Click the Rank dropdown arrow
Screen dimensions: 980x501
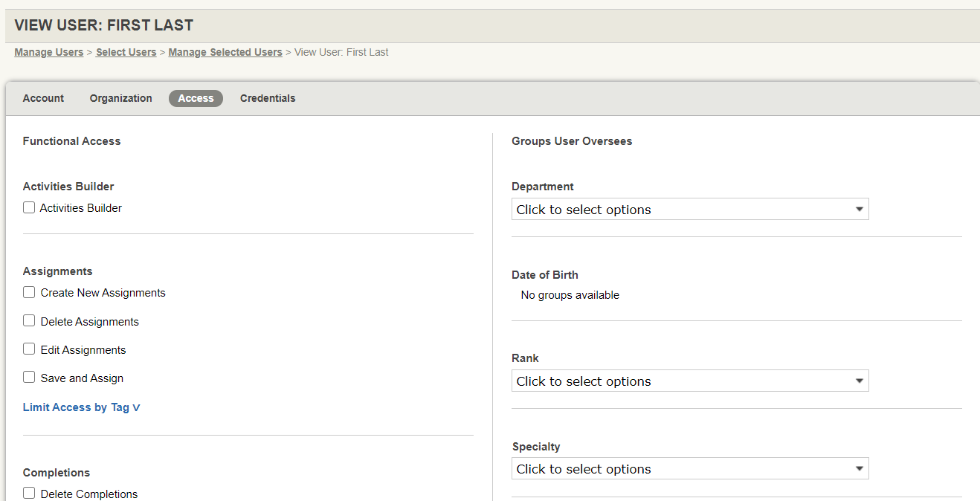point(860,381)
